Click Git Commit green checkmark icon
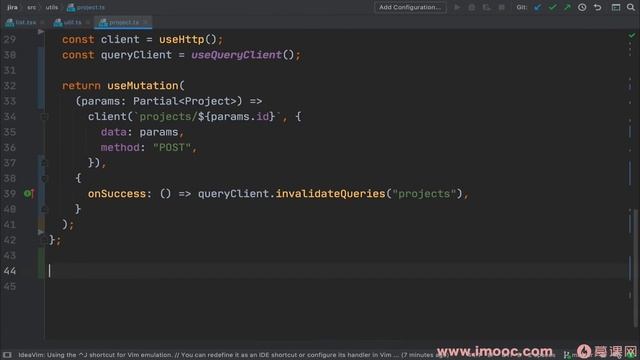Image resolution: width=640 pixels, height=360 pixels. [x=553, y=7]
